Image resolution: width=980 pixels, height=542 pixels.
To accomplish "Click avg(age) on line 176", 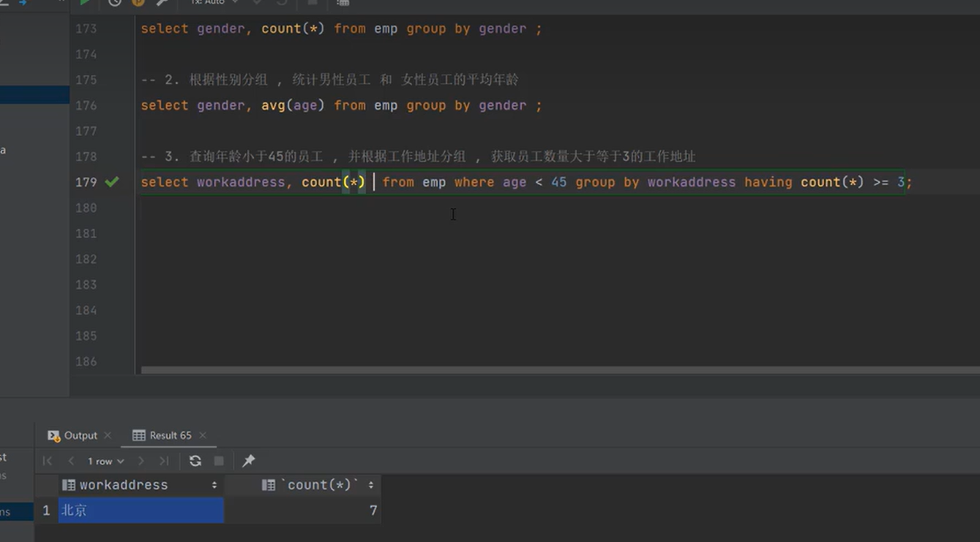I will point(293,105).
